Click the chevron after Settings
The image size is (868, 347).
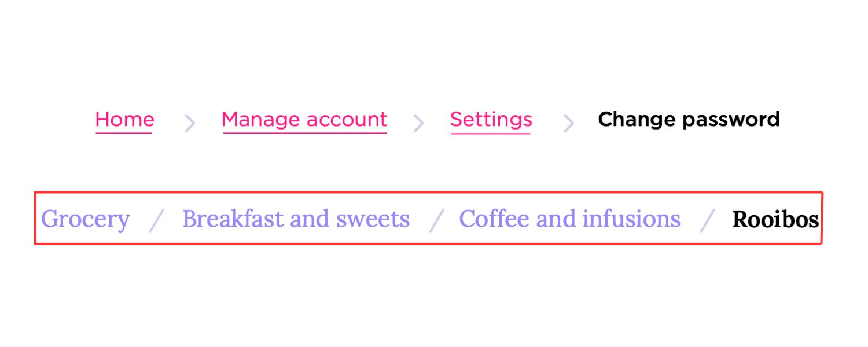pos(568,122)
